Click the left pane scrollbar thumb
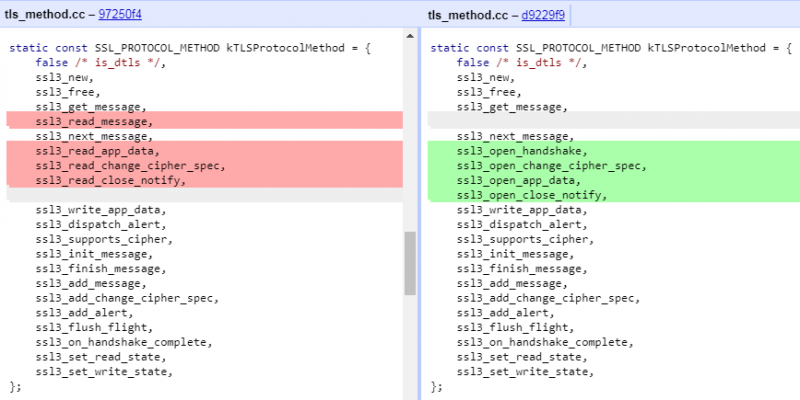Screen dimensions: 800x400 (410, 262)
